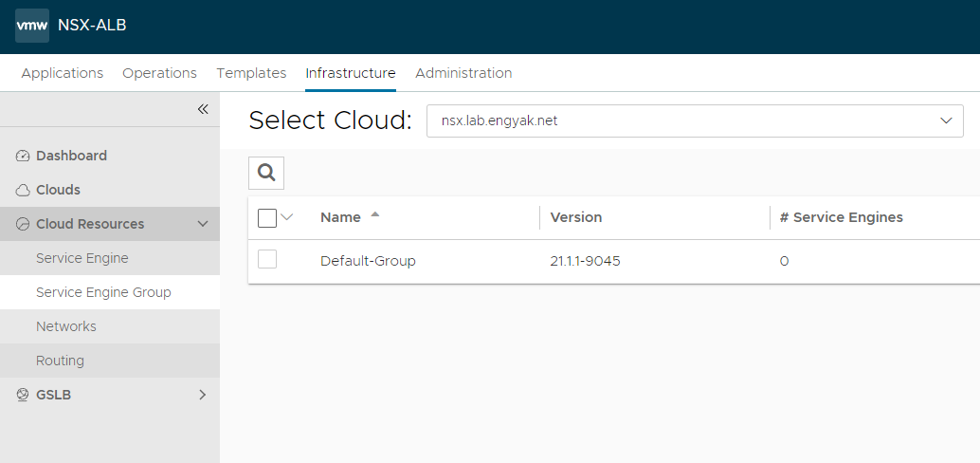Collapse the sidebar with double-chevron icon
The height and width of the screenshot is (463, 980).
pyautogui.click(x=203, y=109)
